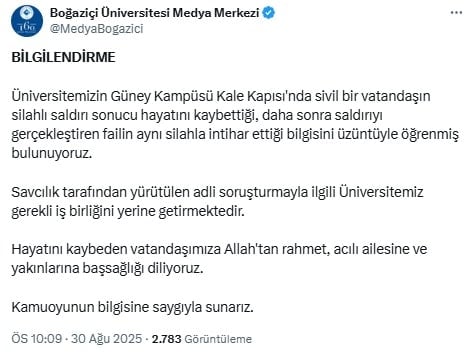The width and height of the screenshot is (474, 360).
Task: Click the line starting with gerçekleştiren failin
Action: coord(235,134)
